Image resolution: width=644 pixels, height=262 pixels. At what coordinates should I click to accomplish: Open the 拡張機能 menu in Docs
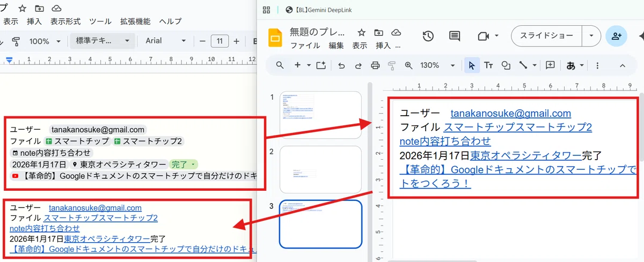135,21
